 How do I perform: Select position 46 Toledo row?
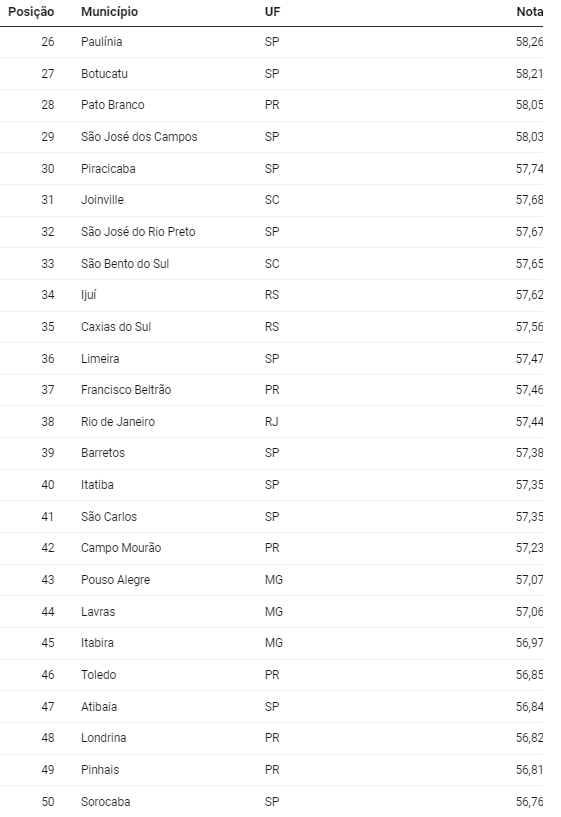(x=271, y=675)
